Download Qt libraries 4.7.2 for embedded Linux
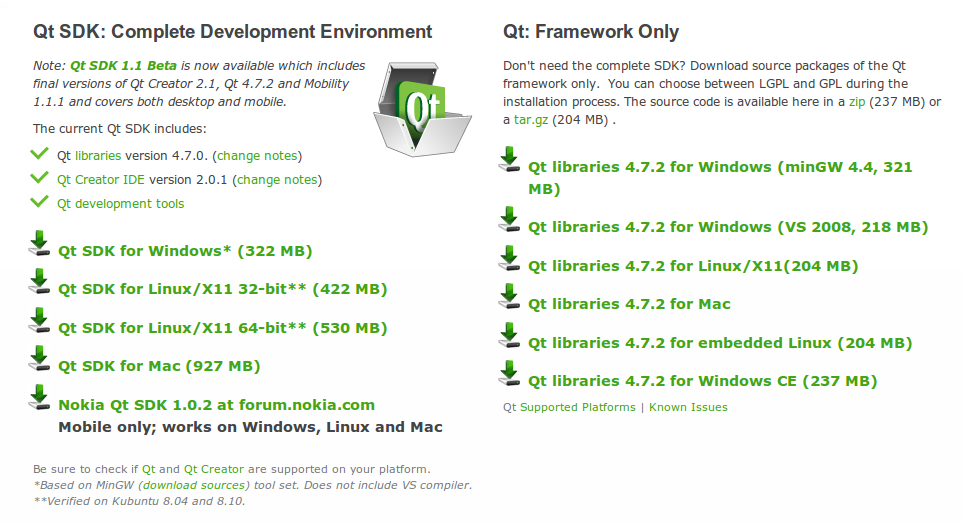This screenshot has width=962, height=522. [x=720, y=344]
